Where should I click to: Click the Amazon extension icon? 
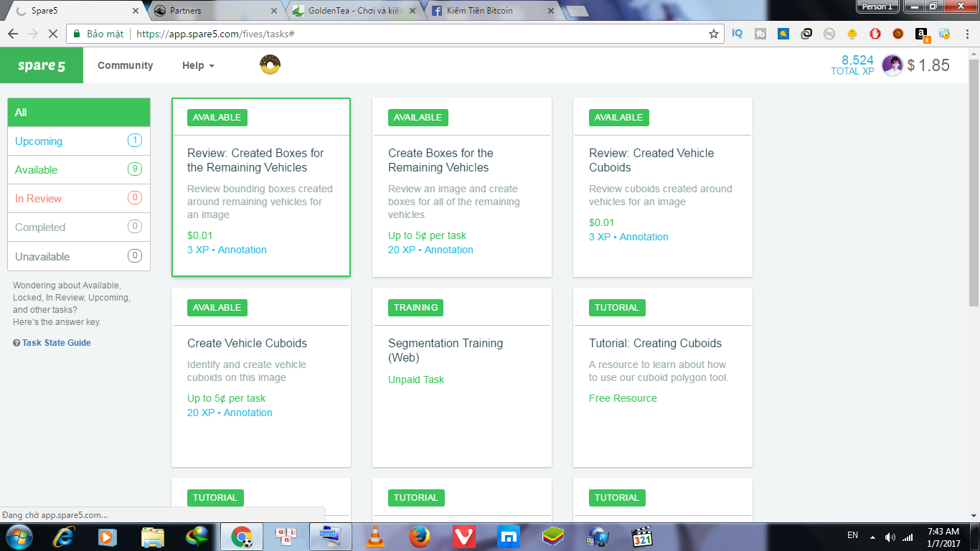pos(921,34)
